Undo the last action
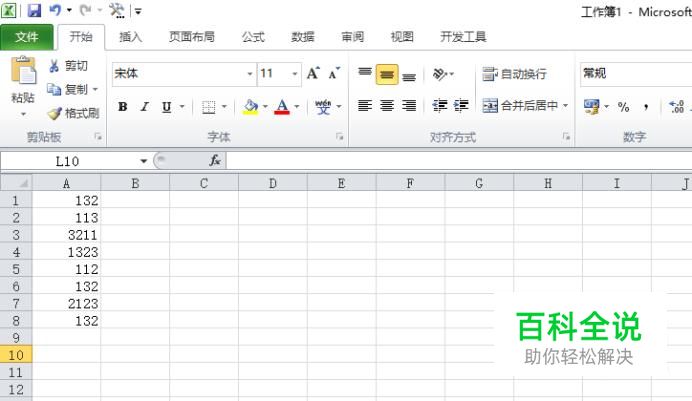 pos(55,10)
